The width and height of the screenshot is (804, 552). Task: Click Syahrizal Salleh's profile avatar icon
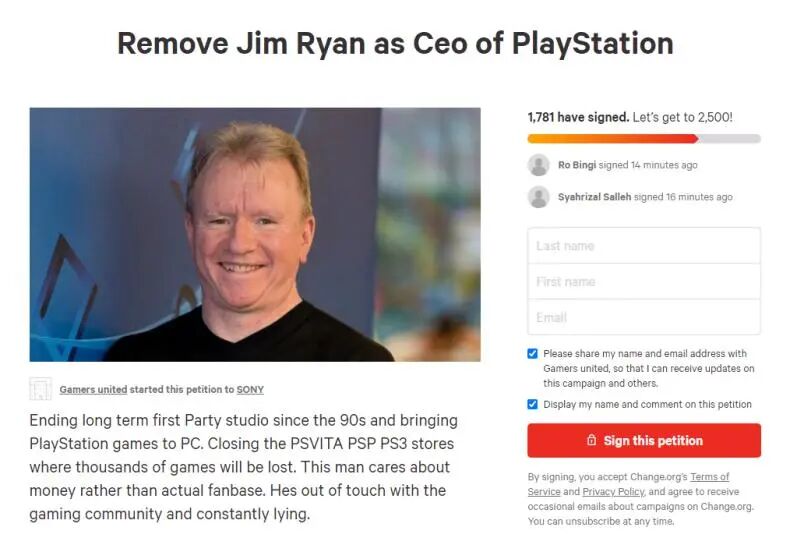click(538, 197)
